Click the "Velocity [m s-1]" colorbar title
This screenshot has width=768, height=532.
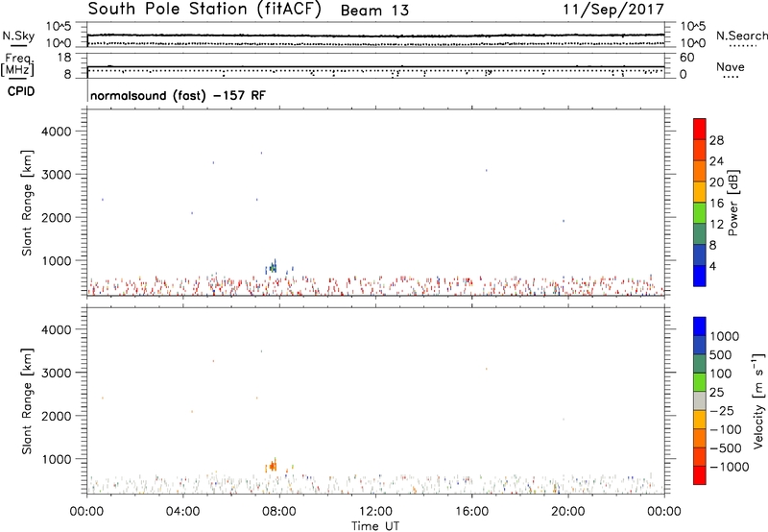(x=758, y=400)
